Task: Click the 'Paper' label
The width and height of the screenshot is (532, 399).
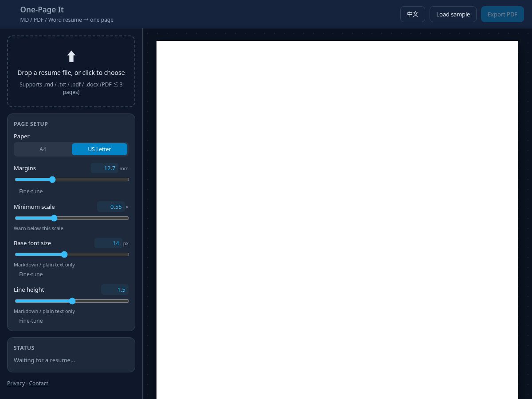Action: click(x=22, y=137)
